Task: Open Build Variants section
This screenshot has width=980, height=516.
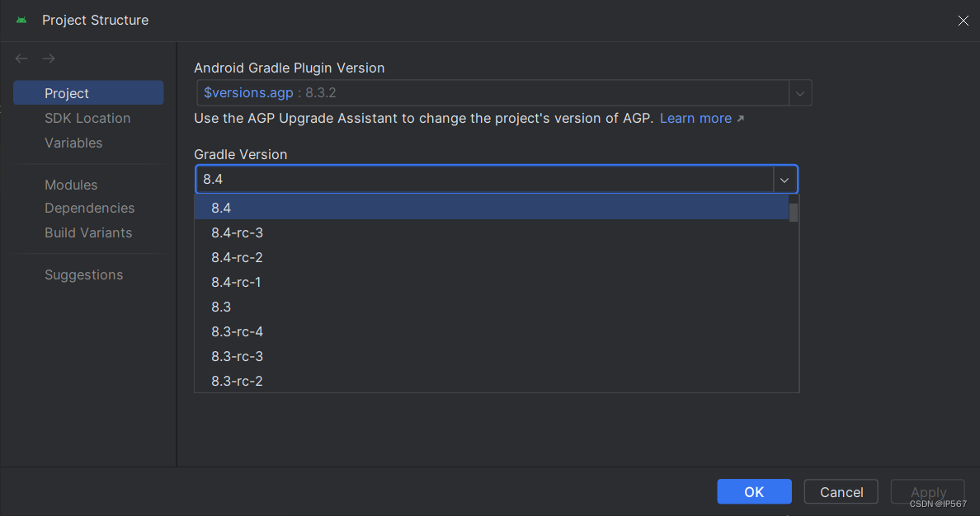Action: click(x=88, y=232)
